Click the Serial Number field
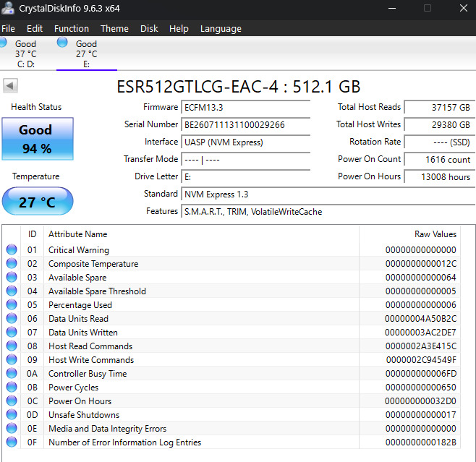Viewport: 476px width, 462px height. click(x=246, y=124)
